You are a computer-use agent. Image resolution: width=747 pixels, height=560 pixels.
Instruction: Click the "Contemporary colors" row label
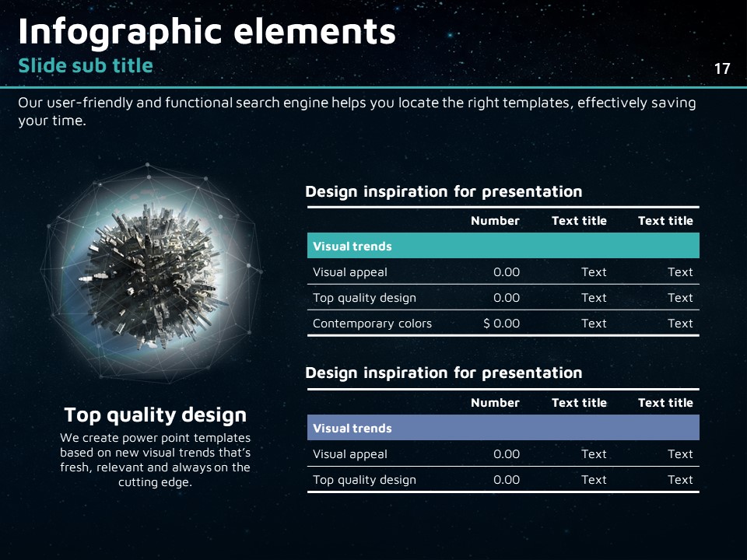(372, 324)
